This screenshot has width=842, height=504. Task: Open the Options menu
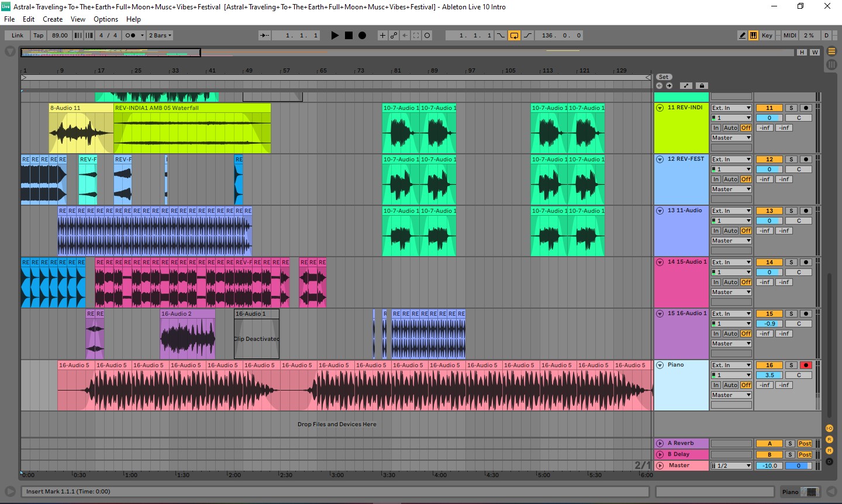[106, 19]
